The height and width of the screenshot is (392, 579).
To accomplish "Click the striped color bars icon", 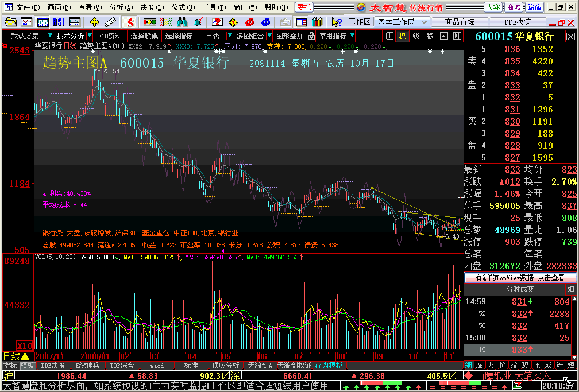I will [x=165, y=22].
